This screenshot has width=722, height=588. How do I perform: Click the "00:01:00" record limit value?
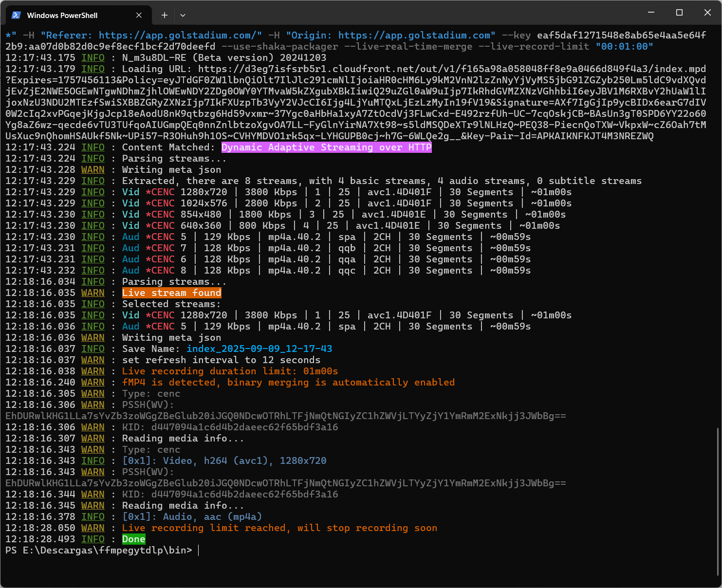pos(624,47)
